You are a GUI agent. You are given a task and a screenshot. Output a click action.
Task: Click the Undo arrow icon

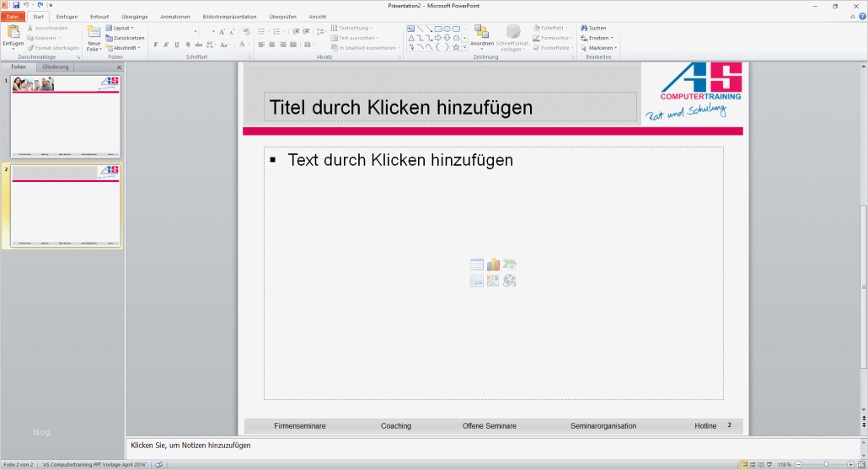pyautogui.click(x=25, y=5)
